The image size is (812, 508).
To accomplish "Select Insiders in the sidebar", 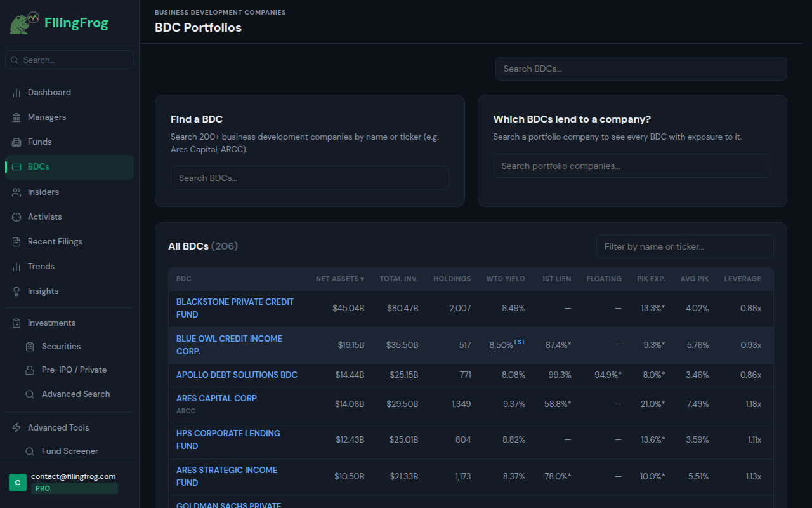I will point(70,192).
